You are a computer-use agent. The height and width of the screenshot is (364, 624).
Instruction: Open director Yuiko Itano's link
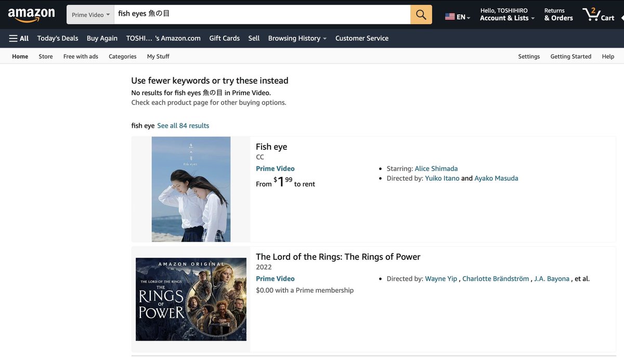(442, 178)
